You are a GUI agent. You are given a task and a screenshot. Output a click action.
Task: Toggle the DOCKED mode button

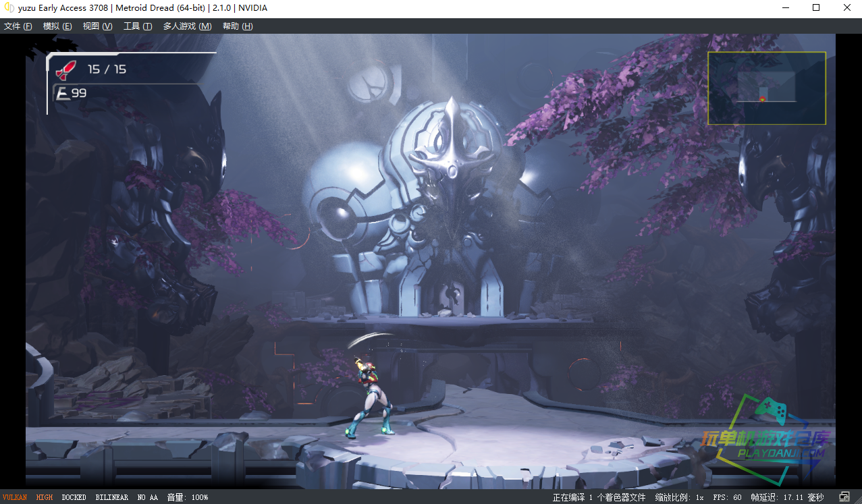(x=74, y=497)
